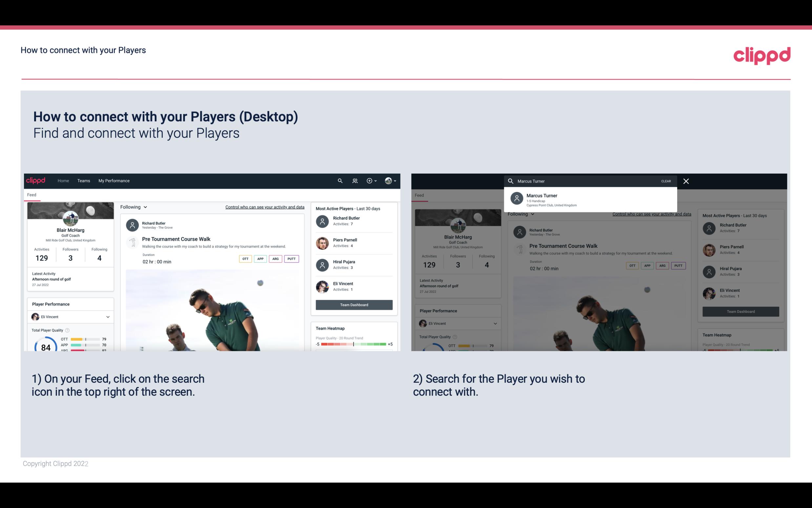Click the Clippd search icon top right
Image resolution: width=812 pixels, height=508 pixels.
(339, 181)
